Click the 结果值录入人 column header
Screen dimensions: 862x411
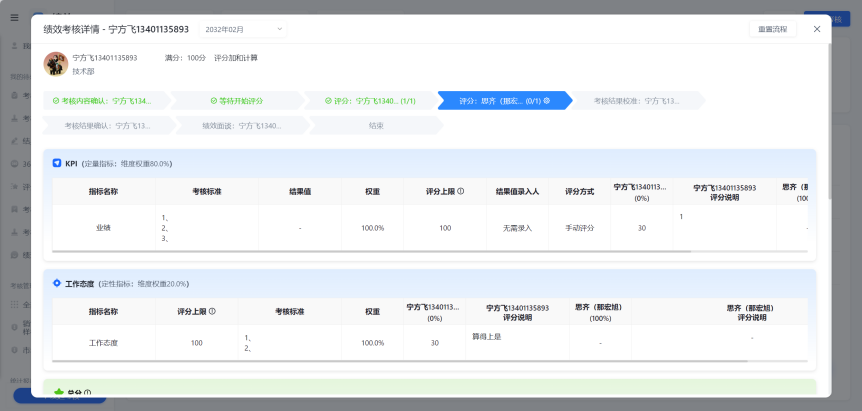[517, 191]
